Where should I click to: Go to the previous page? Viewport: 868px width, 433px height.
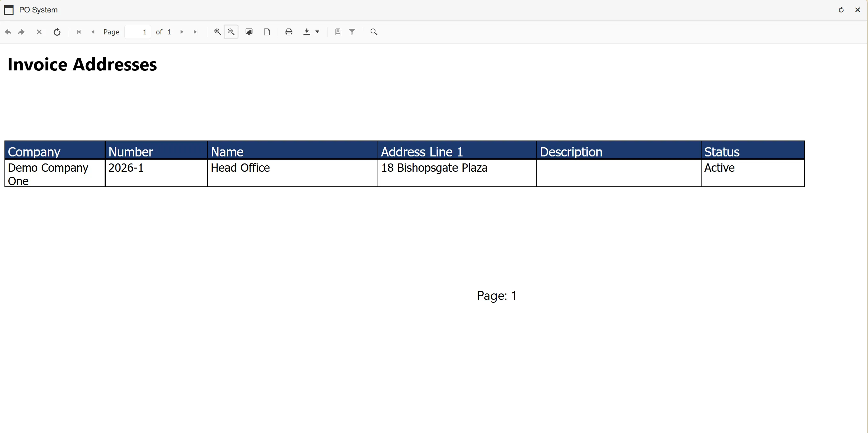(93, 32)
